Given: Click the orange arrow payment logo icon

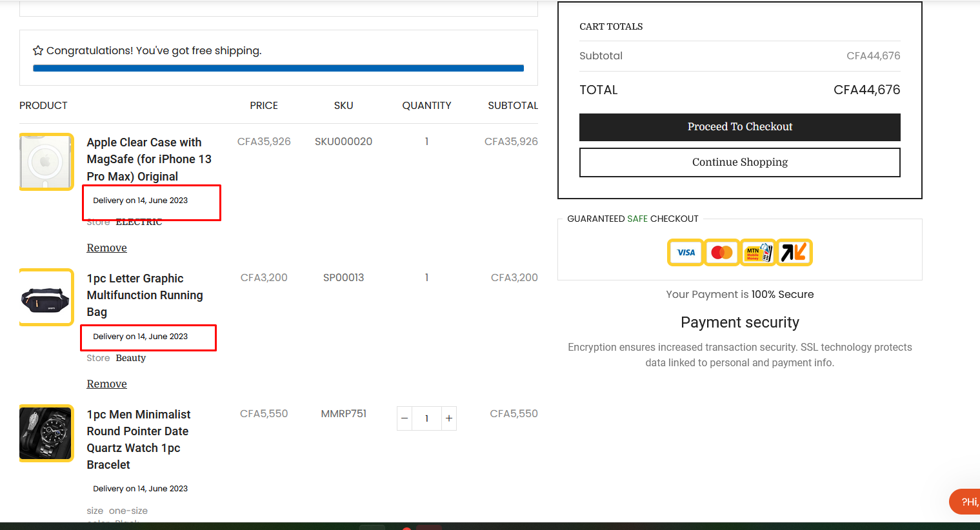Looking at the screenshot, I should click(794, 252).
